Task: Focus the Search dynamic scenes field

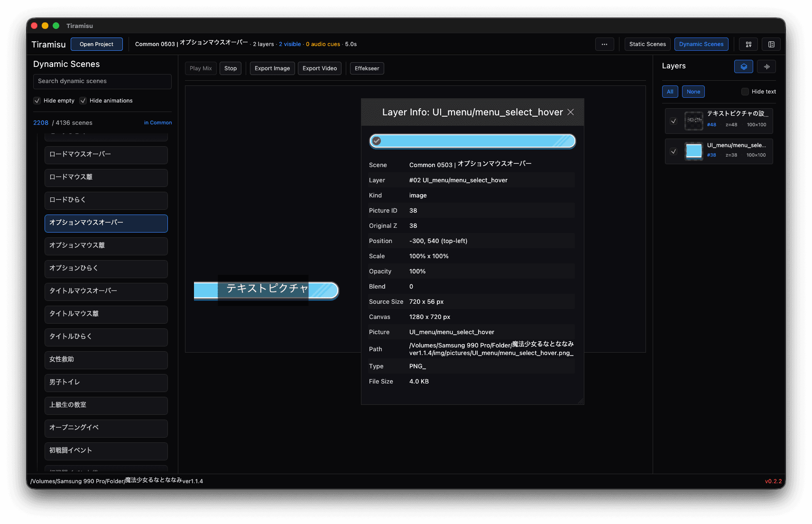Action: pyautogui.click(x=102, y=81)
